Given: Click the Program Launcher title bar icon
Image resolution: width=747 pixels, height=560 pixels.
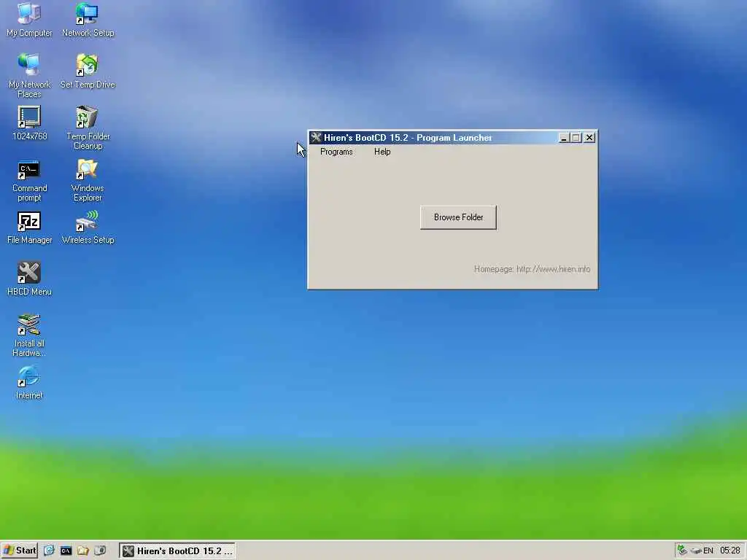Looking at the screenshot, I should (316, 138).
